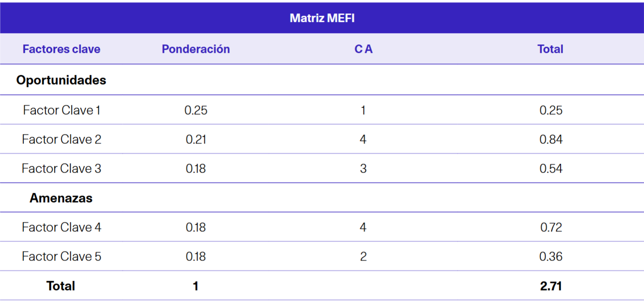Viewport: 644px width, 304px height.
Task: Select the 0.84 Total cell
Action: click(x=551, y=139)
